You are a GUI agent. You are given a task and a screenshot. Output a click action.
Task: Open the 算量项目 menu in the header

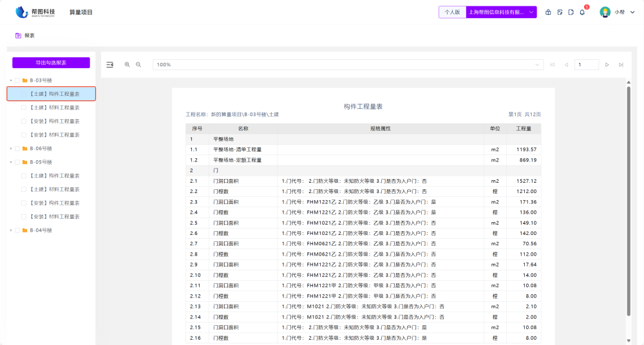[81, 12]
